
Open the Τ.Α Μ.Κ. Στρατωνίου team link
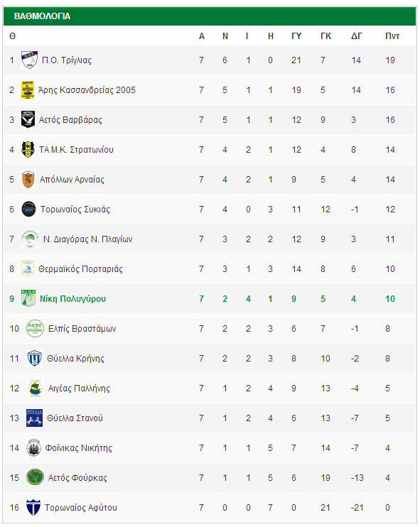[76, 150]
